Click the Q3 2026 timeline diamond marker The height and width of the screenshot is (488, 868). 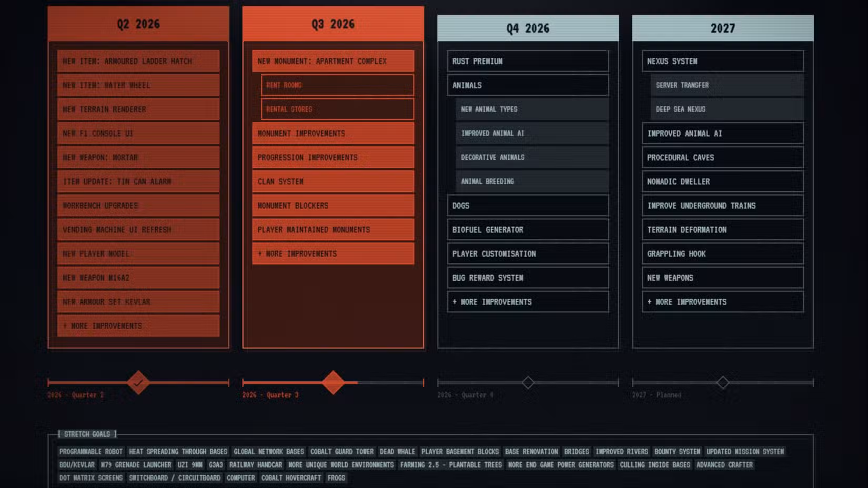tap(333, 382)
